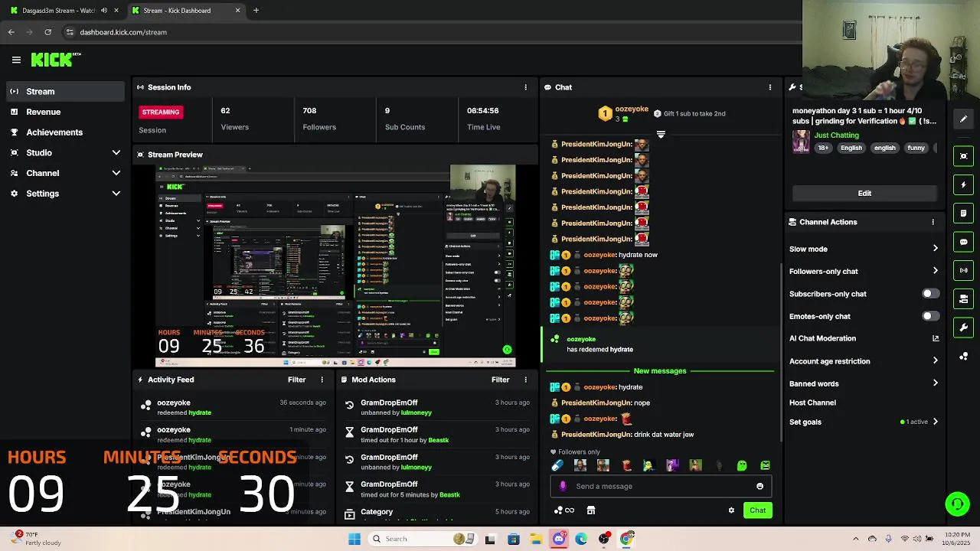Image resolution: width=980 pixels, height=551 pixels.
Task: Click the Edit stream info button
Action: [x=864, y=193]
